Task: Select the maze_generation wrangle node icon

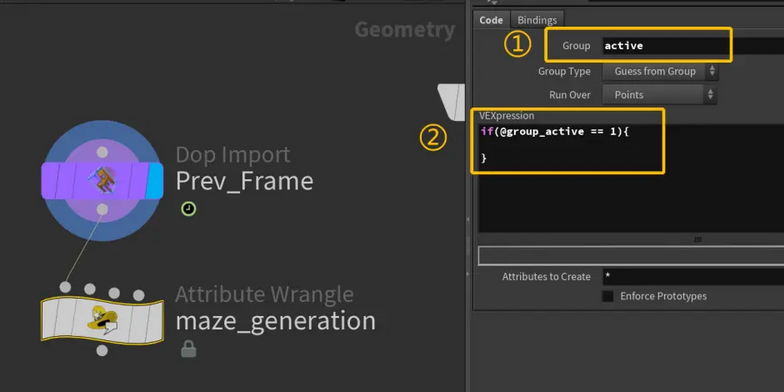Action: pyautogui.click(x=102, y=321)
